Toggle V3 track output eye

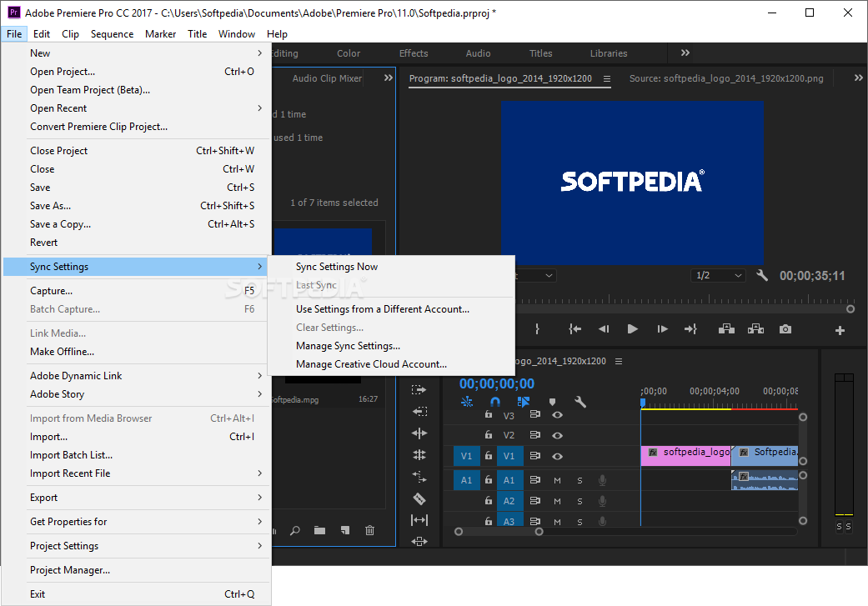click(x=558, y=415)
